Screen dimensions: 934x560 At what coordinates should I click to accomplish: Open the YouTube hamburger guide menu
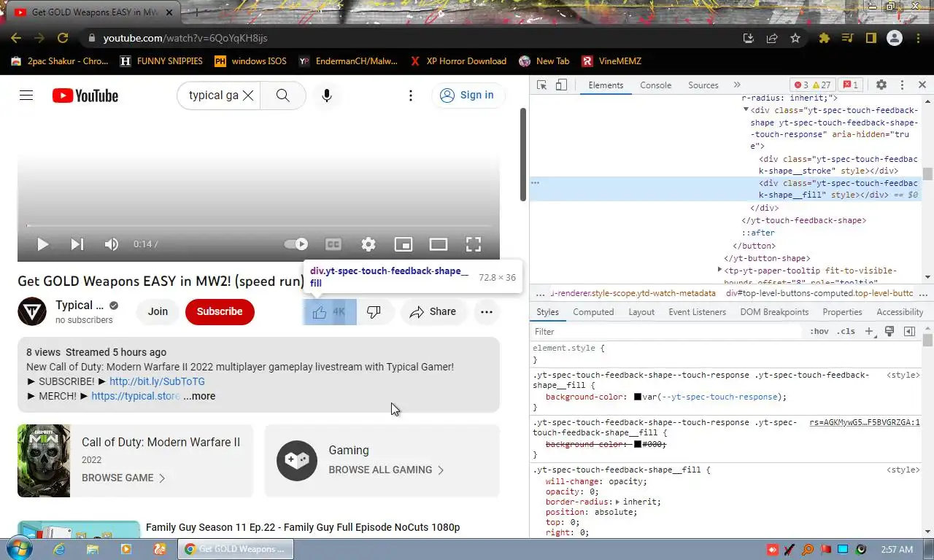[x=26, y=96]
